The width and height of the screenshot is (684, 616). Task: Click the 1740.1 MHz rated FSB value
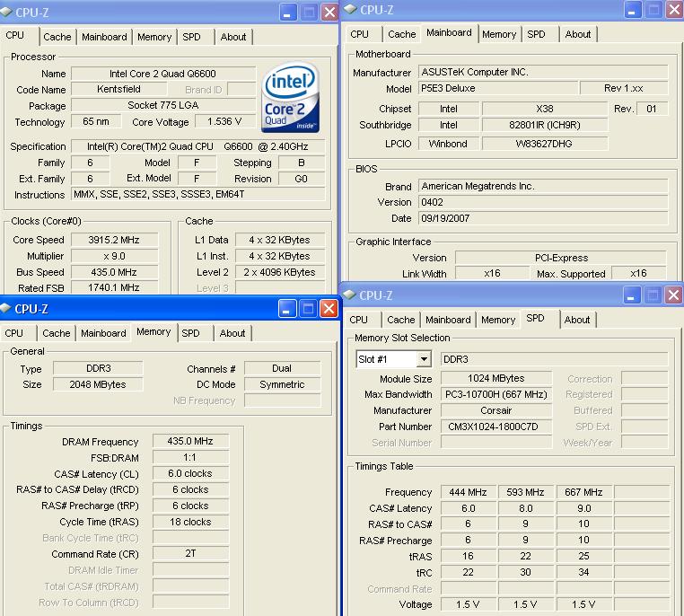[x=114, y=287]
